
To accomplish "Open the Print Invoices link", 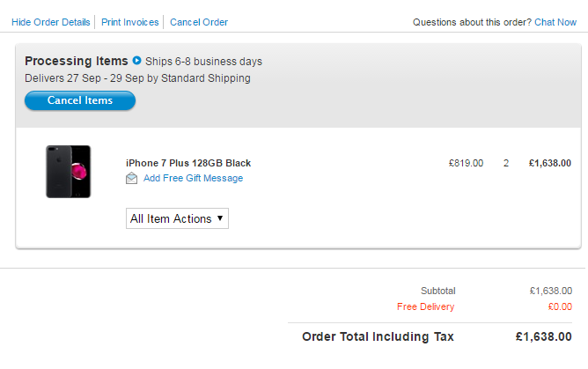I will (130, 22).
